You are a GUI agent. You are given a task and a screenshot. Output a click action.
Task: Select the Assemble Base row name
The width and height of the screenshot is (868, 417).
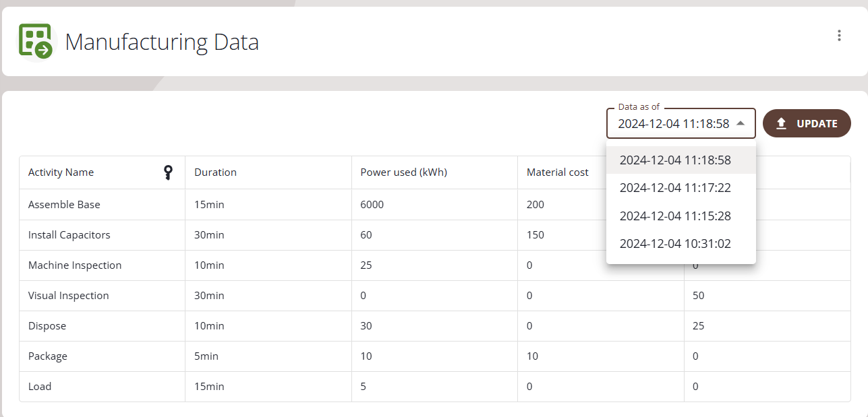64,205
